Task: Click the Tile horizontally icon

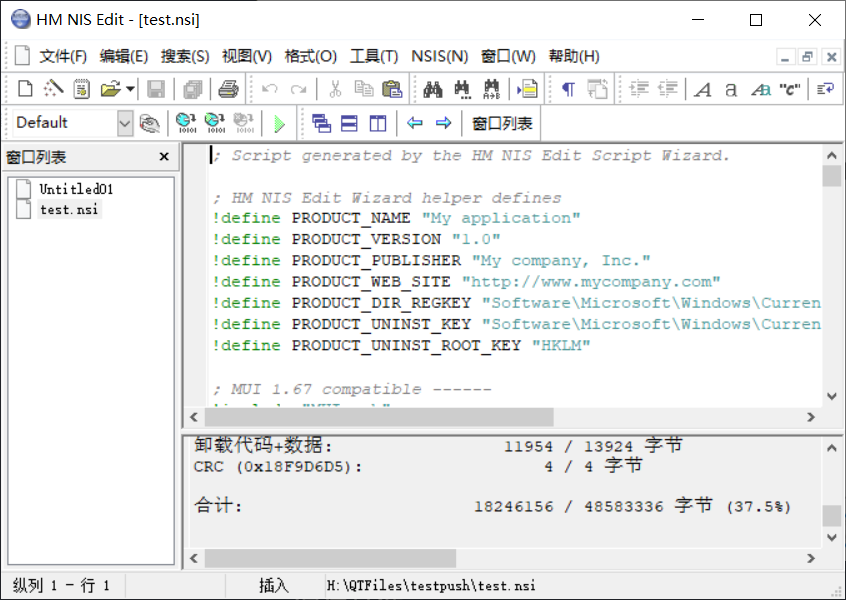Action: [x=349, y=124]
